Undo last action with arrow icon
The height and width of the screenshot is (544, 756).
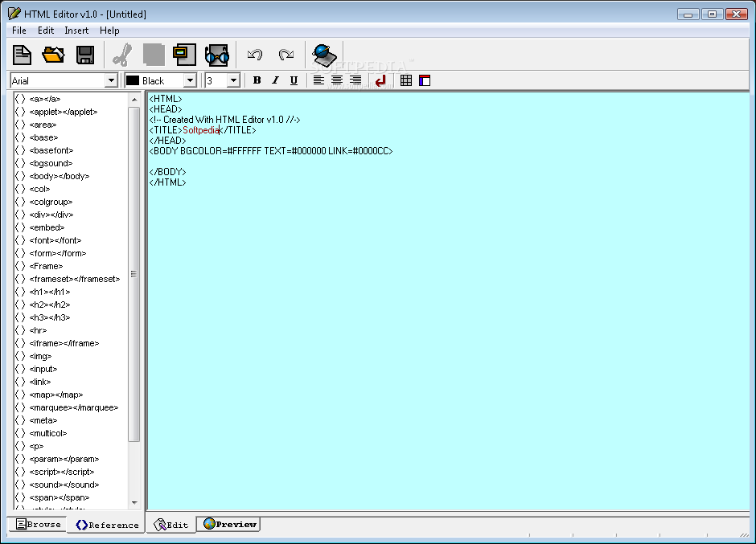coord(255,55)
